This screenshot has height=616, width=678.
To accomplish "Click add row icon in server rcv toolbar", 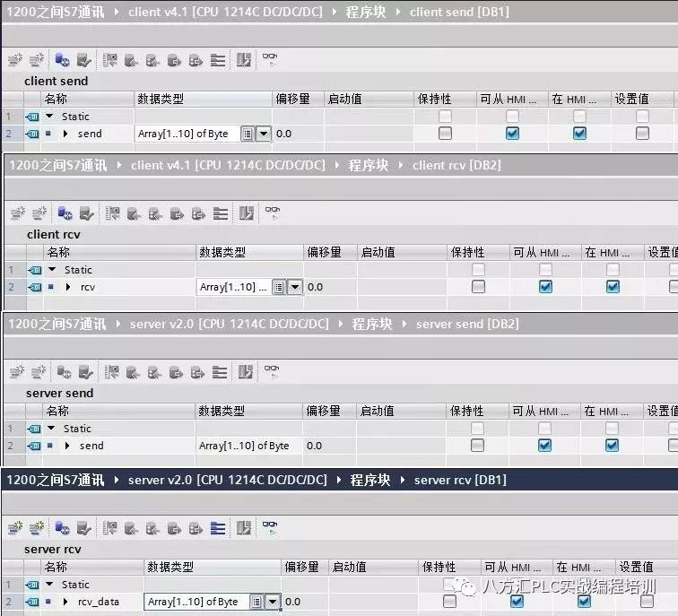I will (x=36, y=528).
